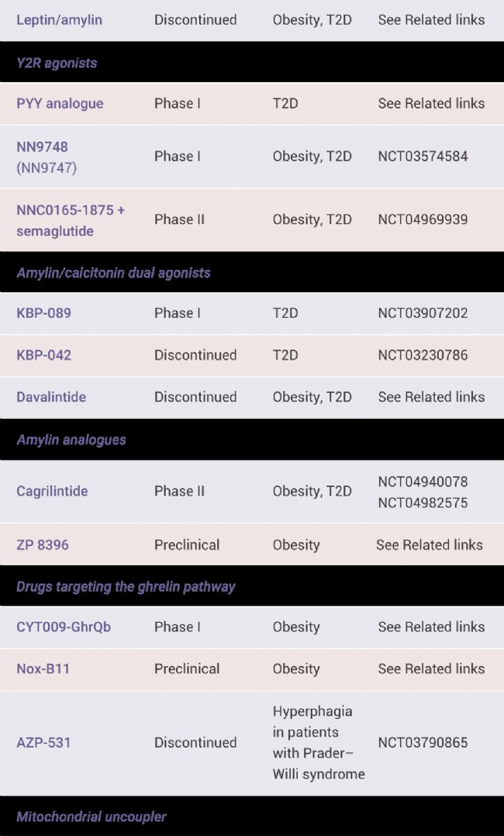Open the NN9748 (NN9747) drug entry

(47, 156)
